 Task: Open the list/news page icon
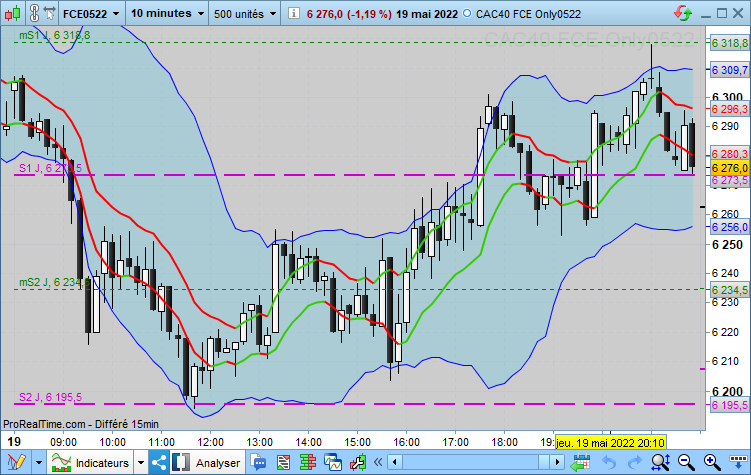(284, 462)
